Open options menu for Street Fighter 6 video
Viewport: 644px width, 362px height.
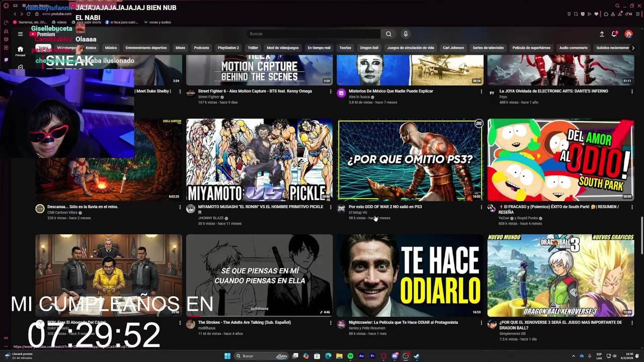(331, 92)
